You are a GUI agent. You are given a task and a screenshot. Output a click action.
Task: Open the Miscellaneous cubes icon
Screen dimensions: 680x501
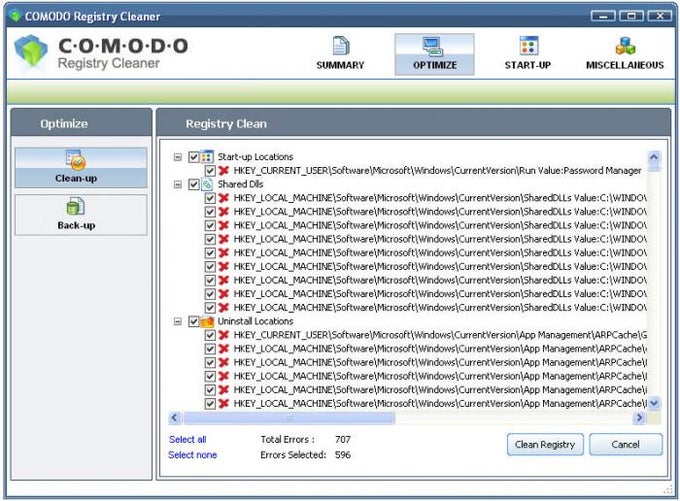(625, 47)
